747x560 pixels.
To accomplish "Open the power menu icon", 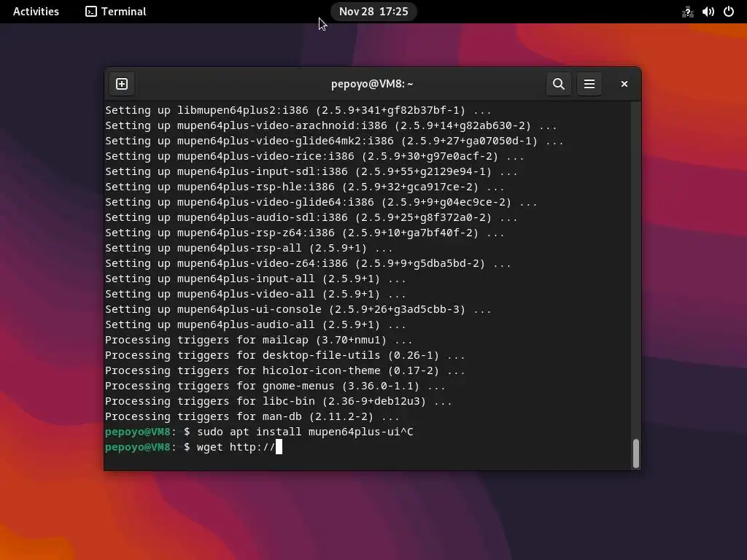I will pos(729,12).
